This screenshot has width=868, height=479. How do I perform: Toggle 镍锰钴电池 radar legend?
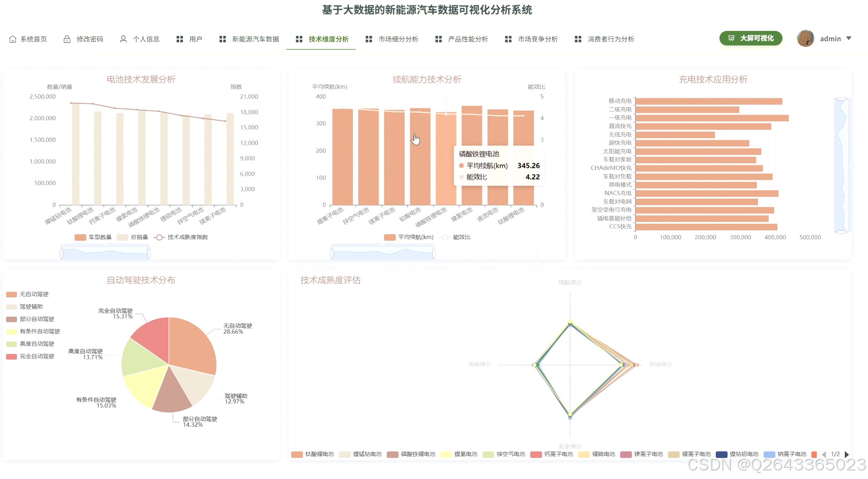(360, 454)
